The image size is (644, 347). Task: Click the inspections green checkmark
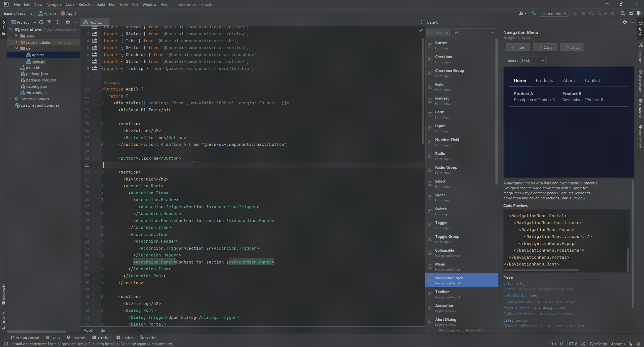pyautogui.click(x=421, y=30)
